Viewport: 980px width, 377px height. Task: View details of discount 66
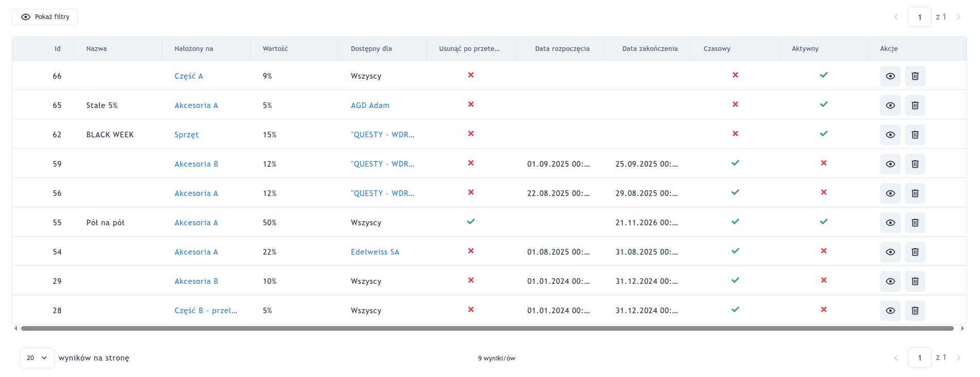coord(890,76)
